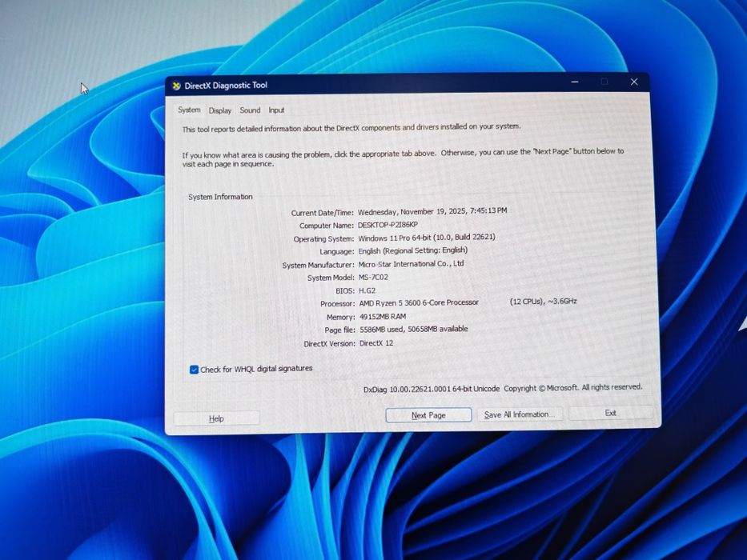This screenshot has width=747, height=560.
Task: Click the 'This tool reports detailed information' sentence
Action: 351,128
